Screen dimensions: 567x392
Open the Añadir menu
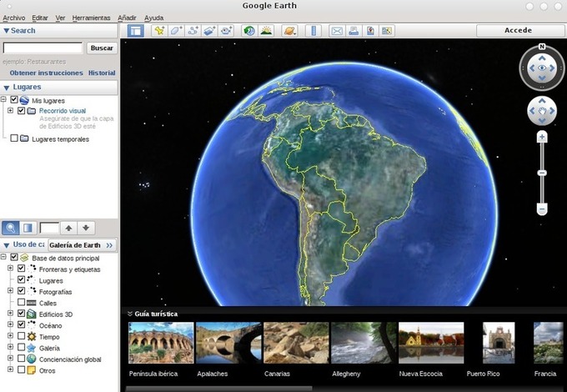(x=128, y=18)
